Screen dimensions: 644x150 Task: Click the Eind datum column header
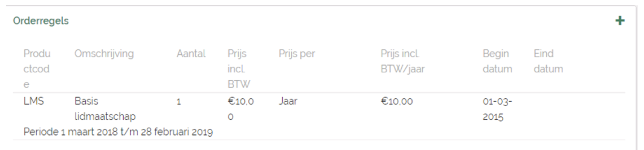548,61
